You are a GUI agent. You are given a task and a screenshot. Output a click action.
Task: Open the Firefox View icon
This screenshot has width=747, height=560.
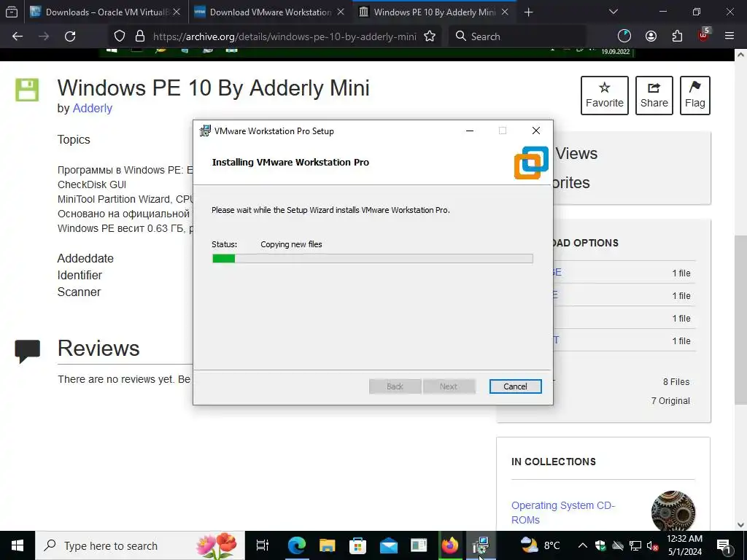12,12
